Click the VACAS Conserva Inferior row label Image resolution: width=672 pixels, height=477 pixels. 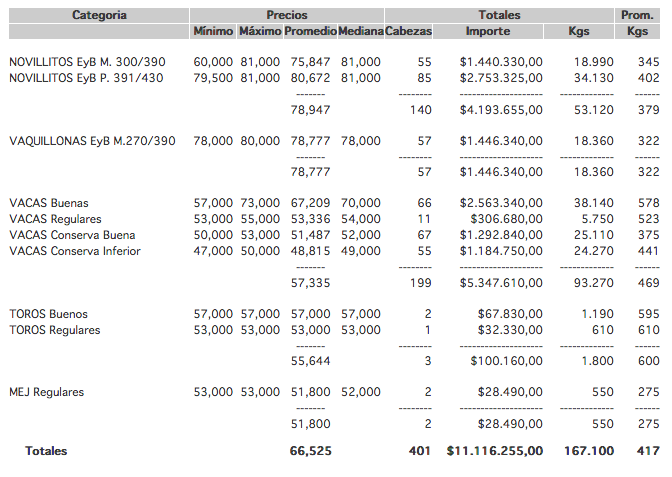click(x=75, y=251)
